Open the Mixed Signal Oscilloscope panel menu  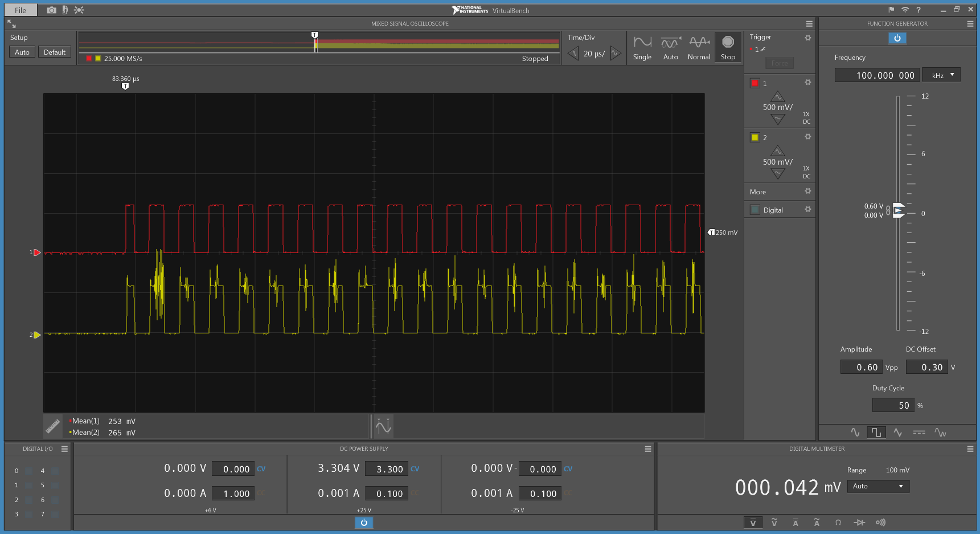tap(809, 24)
